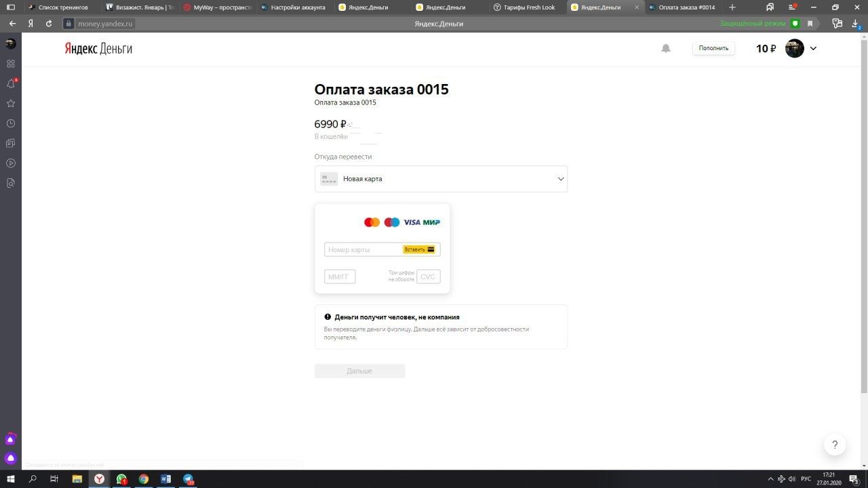The image size is (868, 488).
Task: Open a new tab with plus button
Action: [732, 7]
